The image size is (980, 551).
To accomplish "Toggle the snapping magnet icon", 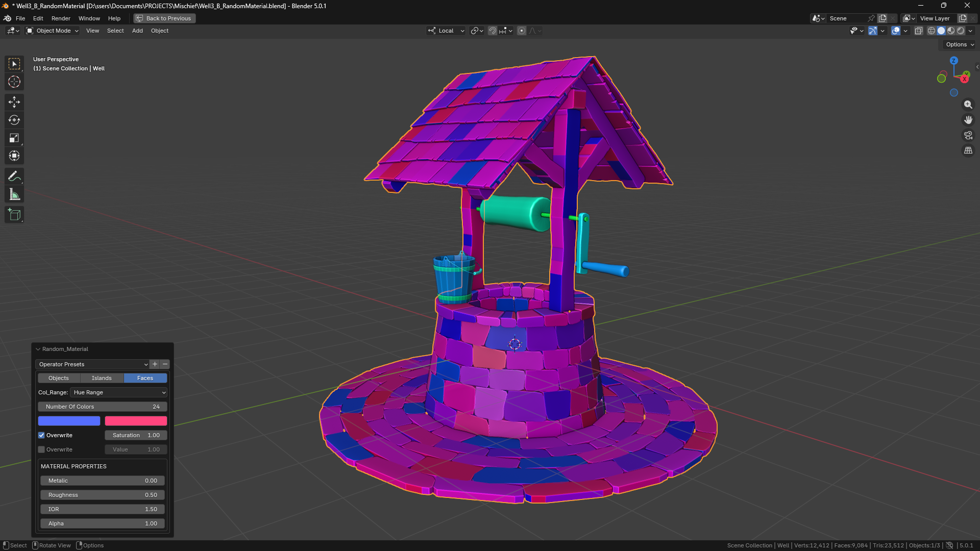I will tap(492, 31).
